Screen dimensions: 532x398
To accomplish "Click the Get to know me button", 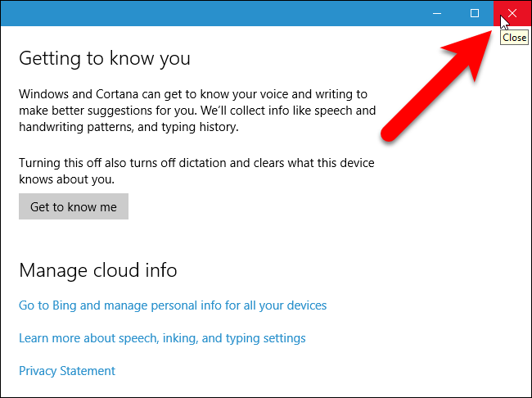I will tap(74, 207).
